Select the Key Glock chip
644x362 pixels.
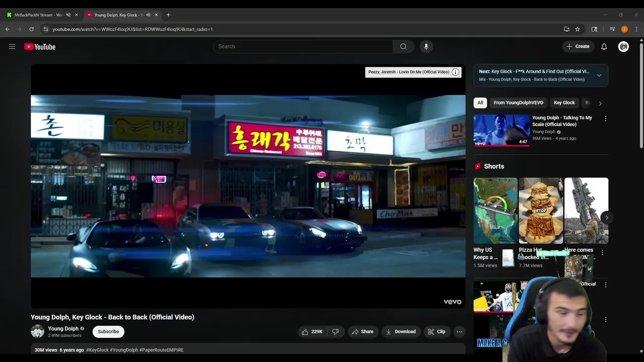tap(564, 103)
